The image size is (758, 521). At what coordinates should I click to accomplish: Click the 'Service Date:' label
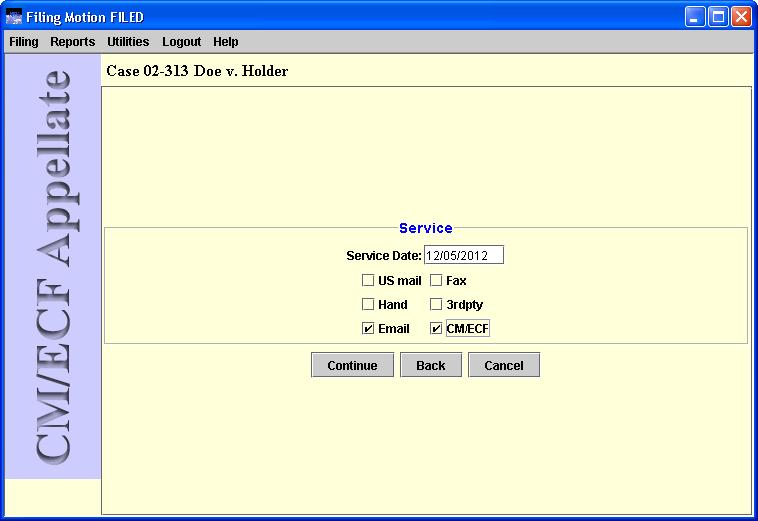384,256
